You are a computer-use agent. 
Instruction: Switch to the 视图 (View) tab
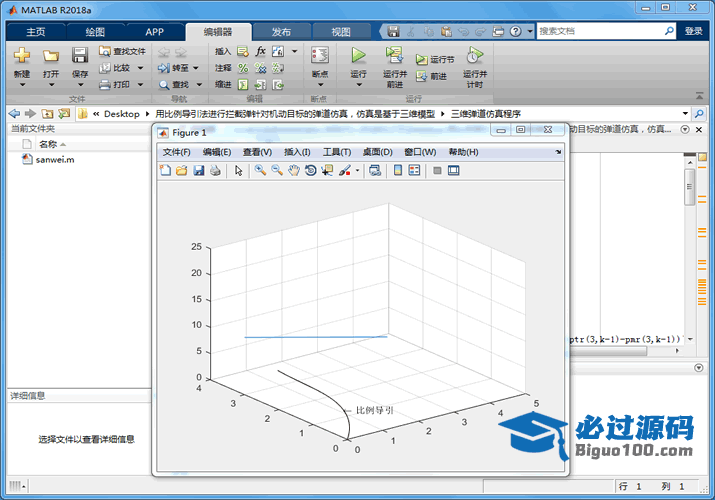point(341,32)
